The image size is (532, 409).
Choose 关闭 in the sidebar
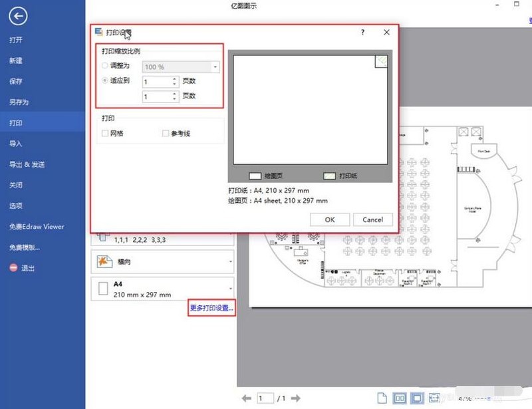coord(16,185)
